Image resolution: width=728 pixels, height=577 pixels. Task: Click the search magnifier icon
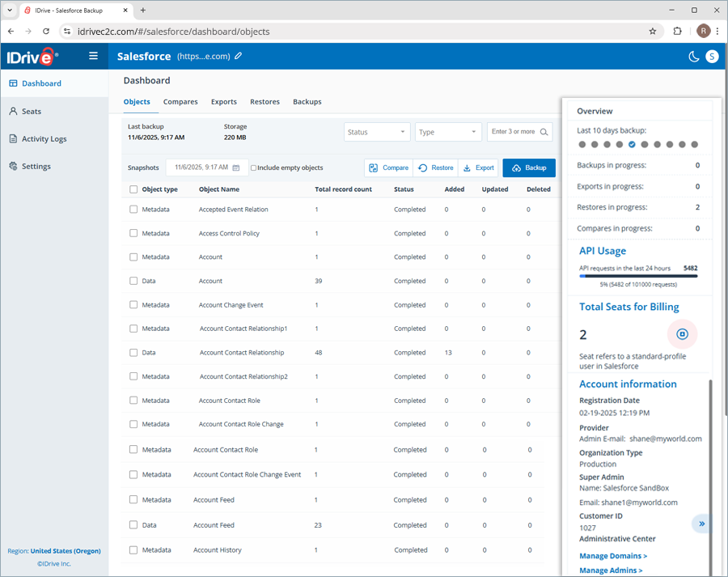[545, 132]
